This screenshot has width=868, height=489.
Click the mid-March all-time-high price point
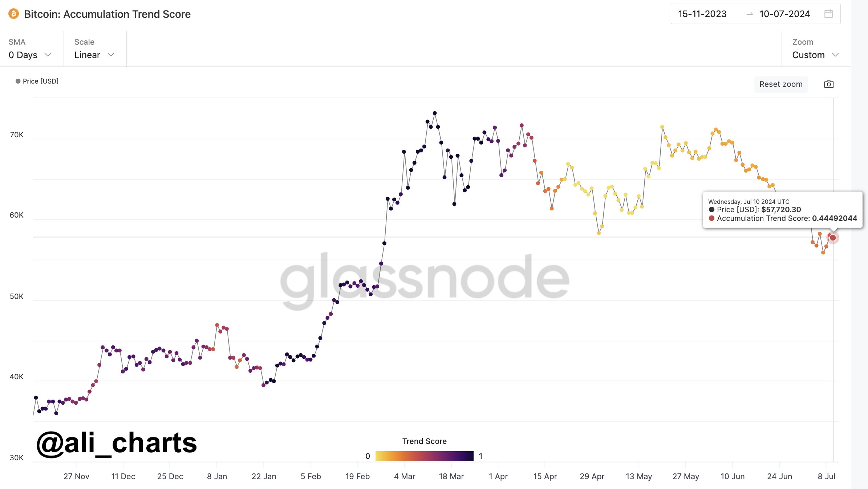coord(435,113)
